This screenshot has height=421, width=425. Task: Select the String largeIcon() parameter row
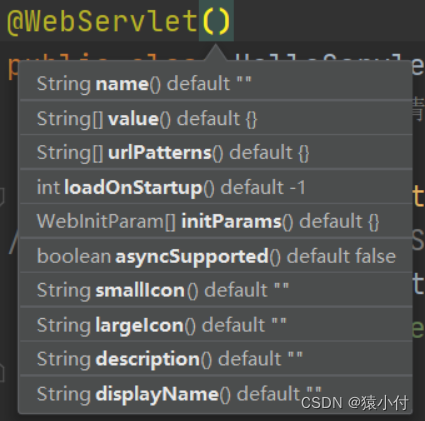[216, 325]
